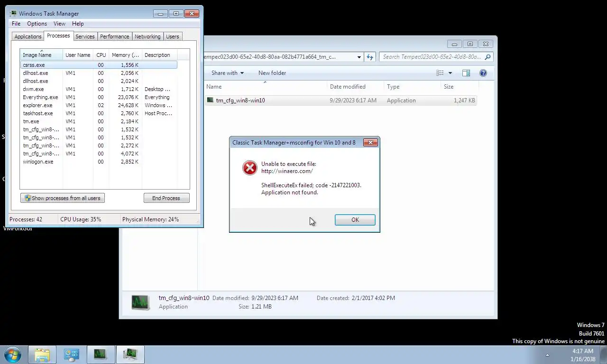Click the End Process button
The height and width of the screenshot is (364, 607).
[x=166, y=198]
